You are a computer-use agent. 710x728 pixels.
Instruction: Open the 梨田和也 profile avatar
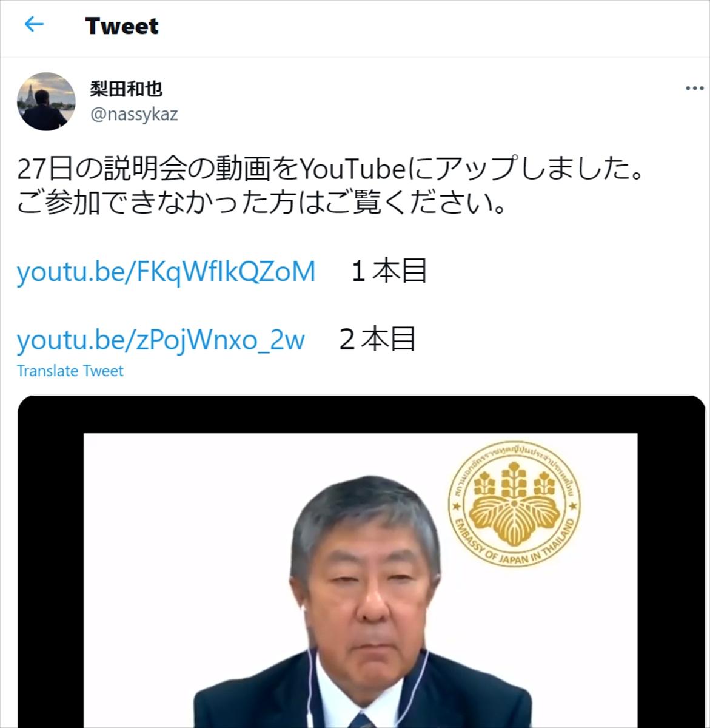click(46, 101)
